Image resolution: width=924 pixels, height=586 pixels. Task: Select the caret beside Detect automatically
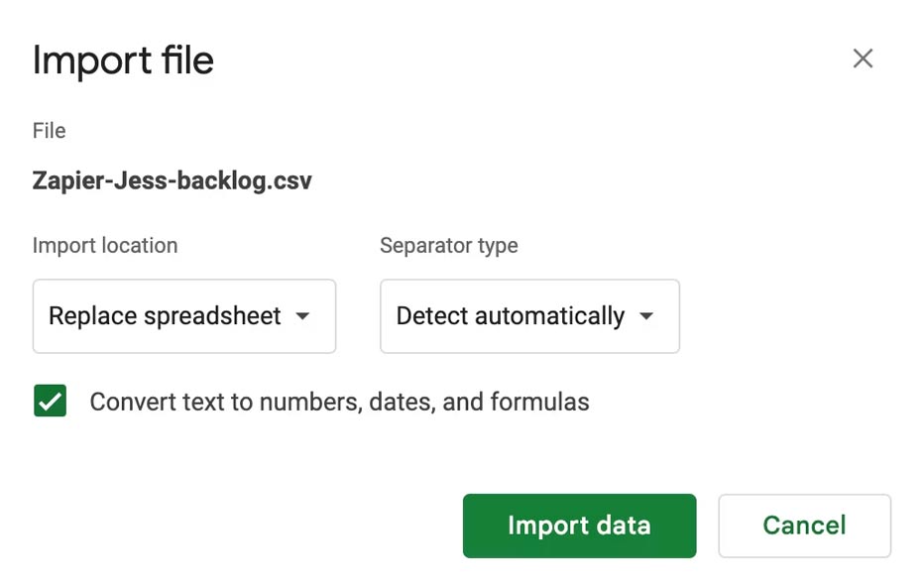point(646,316)
